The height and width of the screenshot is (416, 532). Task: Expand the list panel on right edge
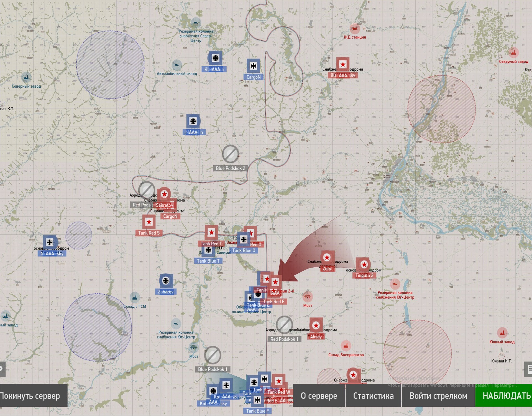[x=529, y=369]
